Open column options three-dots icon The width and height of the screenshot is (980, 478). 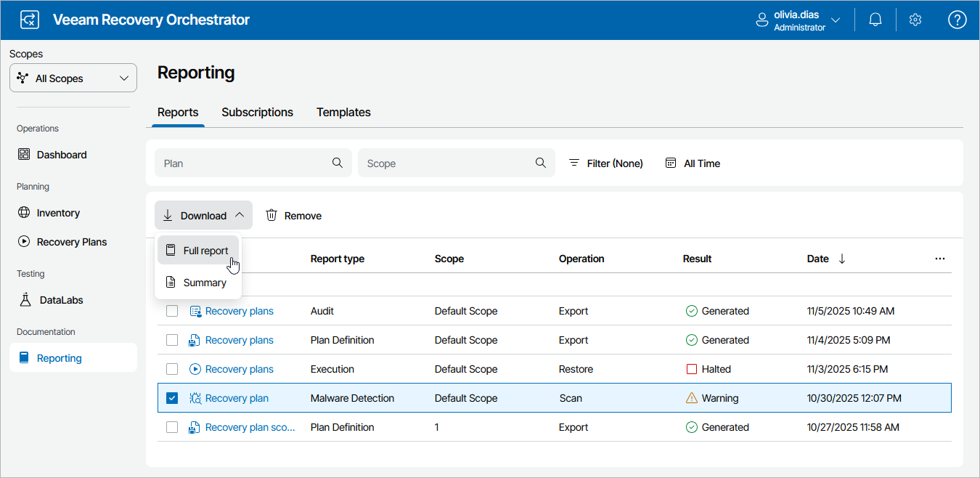click(940, 259)
